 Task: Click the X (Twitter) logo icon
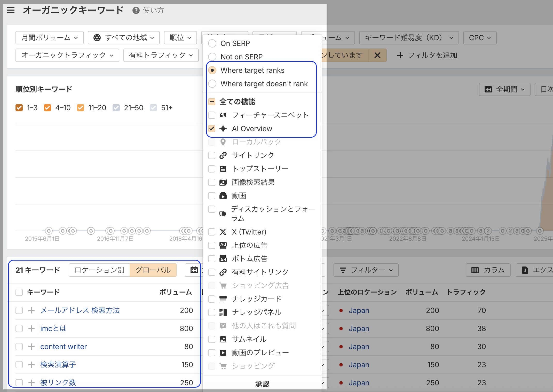[x=223, y=232]
